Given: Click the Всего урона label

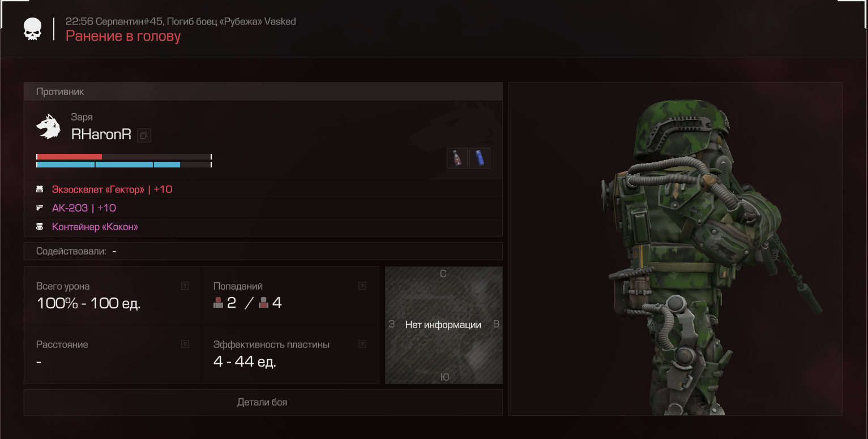Looking at the screenshot, I should pyautogui.click(x=63, y=286).
